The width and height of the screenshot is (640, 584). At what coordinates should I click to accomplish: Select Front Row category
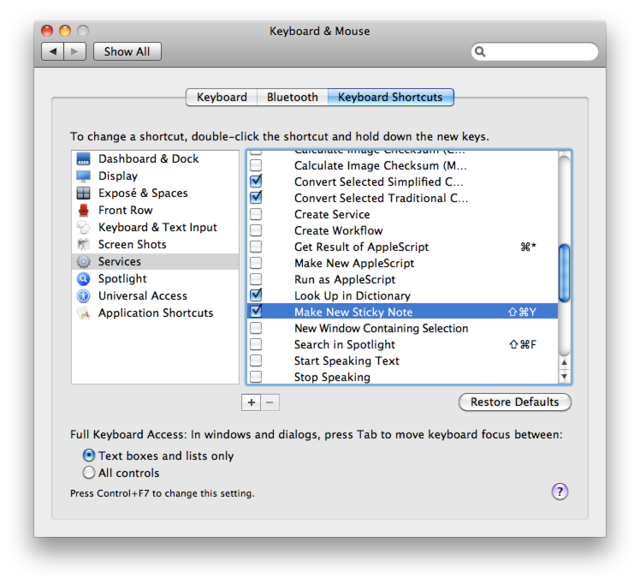point(155,210)
